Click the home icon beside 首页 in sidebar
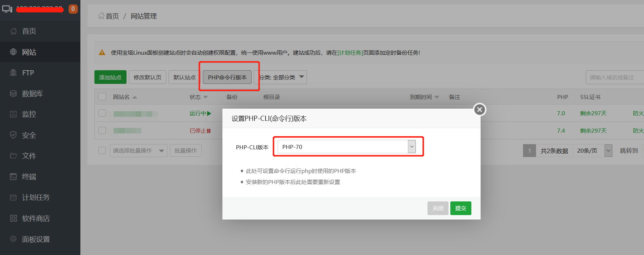 click(x=13, y=31)
